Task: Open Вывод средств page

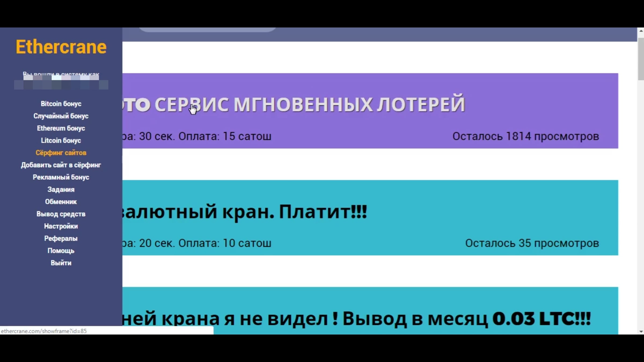Action: coord(61,214)
